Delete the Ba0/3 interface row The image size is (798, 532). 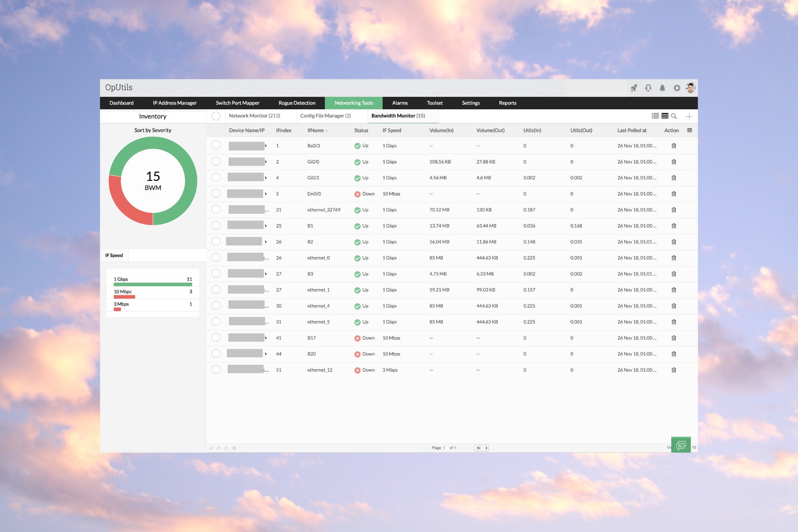(674, 146)
